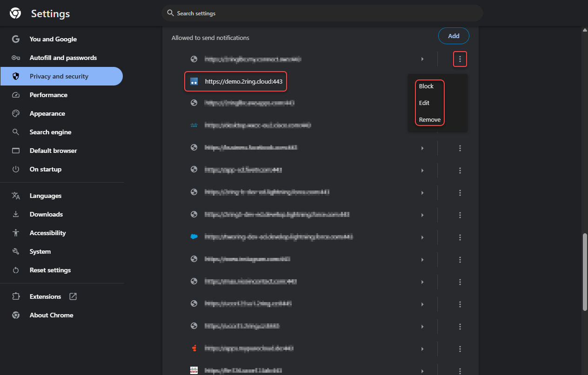Screen dimensions: 588x375
Task: Open Extensions link in sidebar
Action: pyautogui.click(x=61, y=296)
